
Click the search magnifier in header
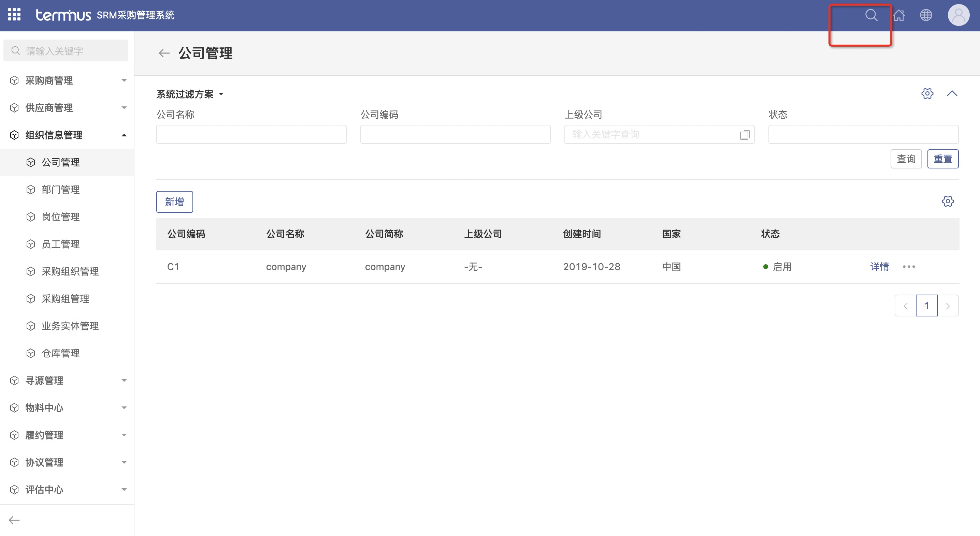(871, 15)
